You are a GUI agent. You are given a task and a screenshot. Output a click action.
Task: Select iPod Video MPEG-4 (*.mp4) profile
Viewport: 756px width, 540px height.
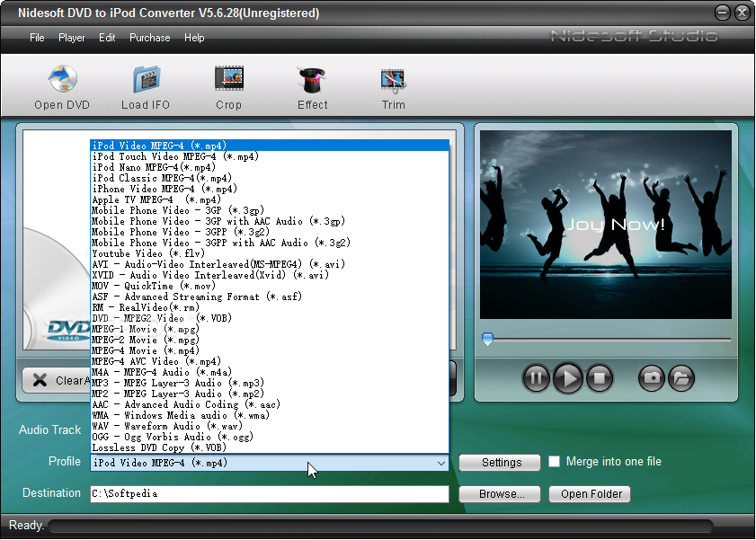click(270, 146)
